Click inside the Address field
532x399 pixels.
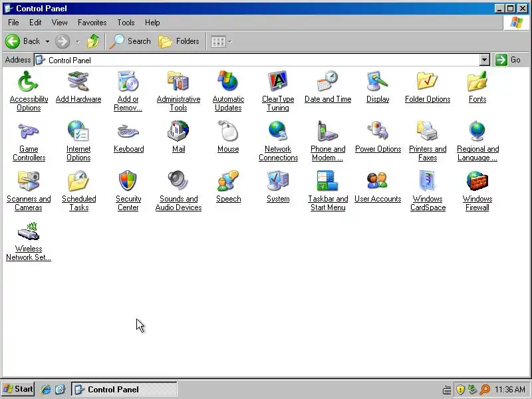pos(258,60)
